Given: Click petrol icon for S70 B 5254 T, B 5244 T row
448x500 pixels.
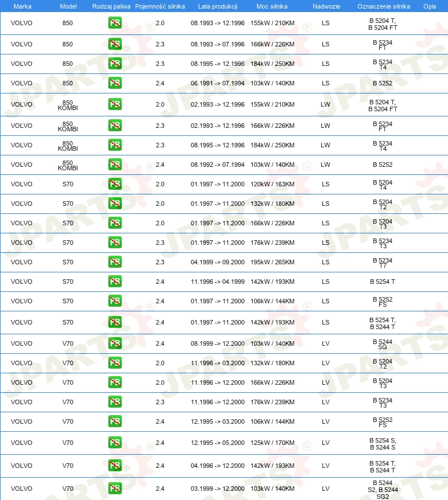Looking at the screenshot, I should [115, 322].
